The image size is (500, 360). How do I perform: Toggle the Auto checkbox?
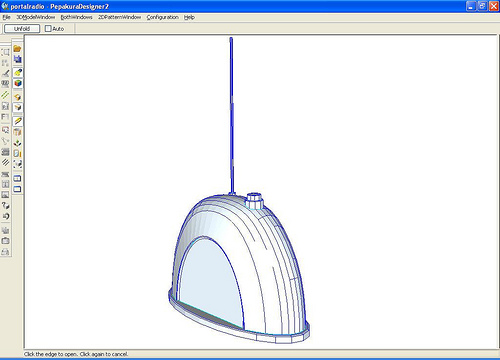[48, 29]
